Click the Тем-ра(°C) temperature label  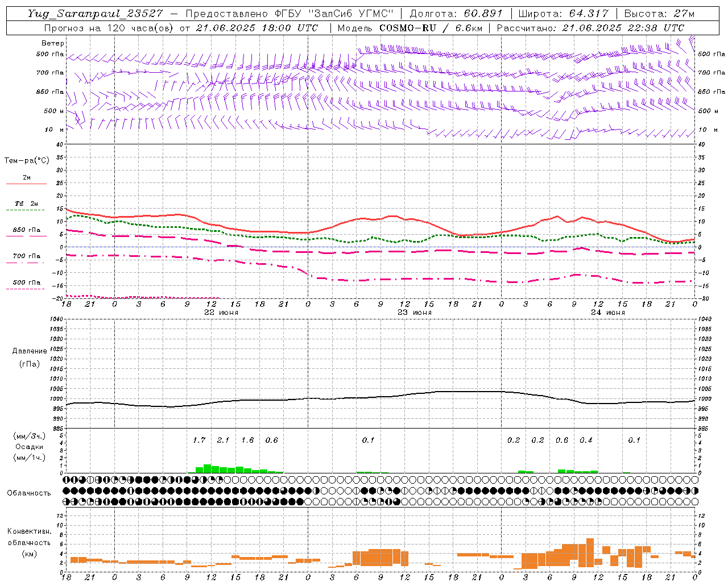[x=27, y=161]
